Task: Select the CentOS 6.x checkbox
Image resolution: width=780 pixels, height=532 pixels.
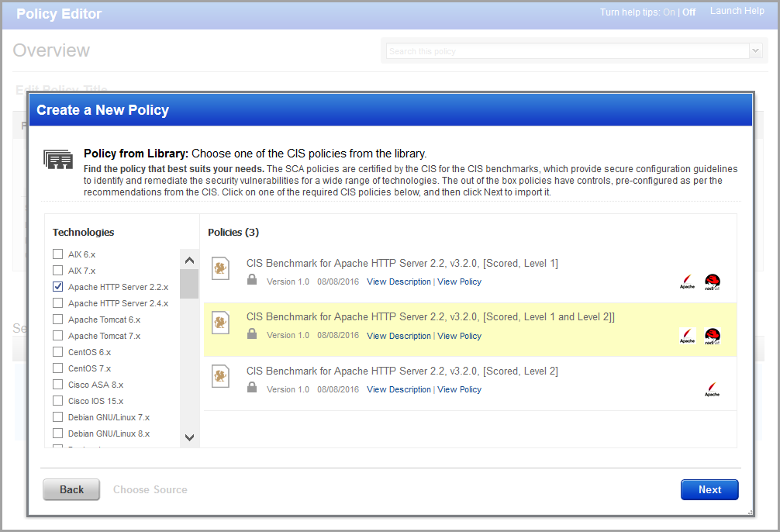Action: coord(57,352)
